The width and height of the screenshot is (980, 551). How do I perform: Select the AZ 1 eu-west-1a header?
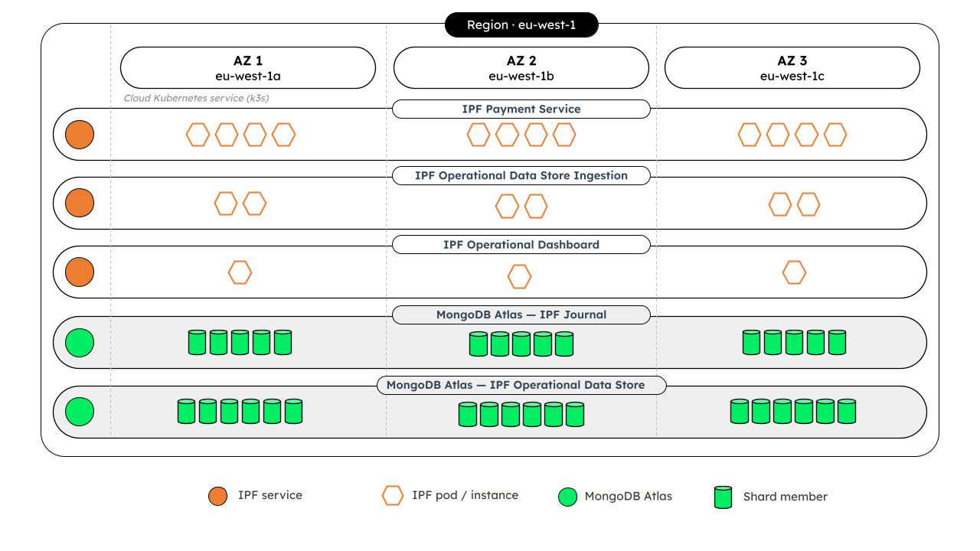pyautogui.click(x=248, y=67)
